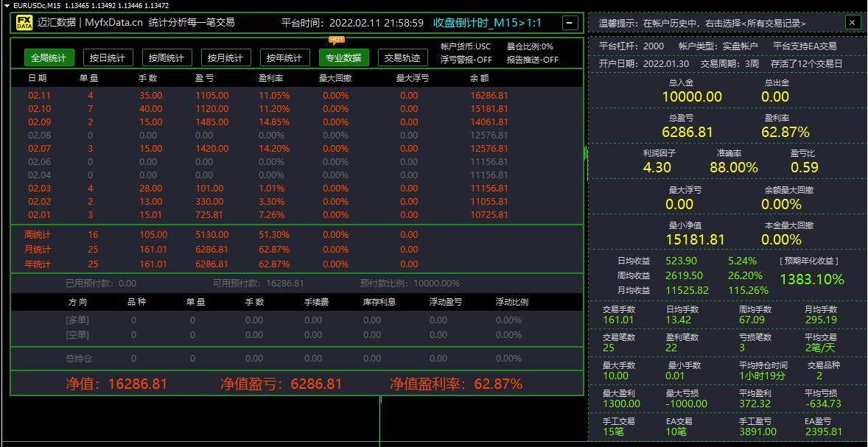Viewport: 868px width, 447px height.
Task: Open the 按周统计 tab
Action: (167, 57)
